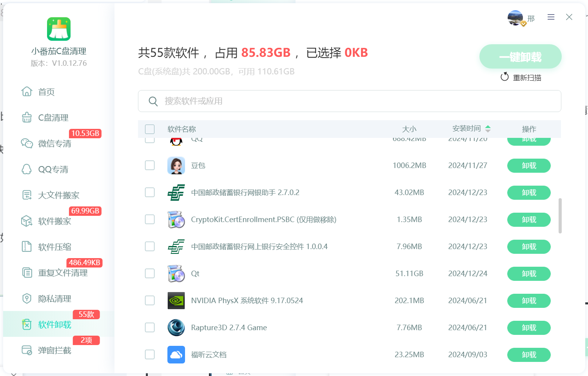Click the house icon beside 首页

(x=27, y=92)
